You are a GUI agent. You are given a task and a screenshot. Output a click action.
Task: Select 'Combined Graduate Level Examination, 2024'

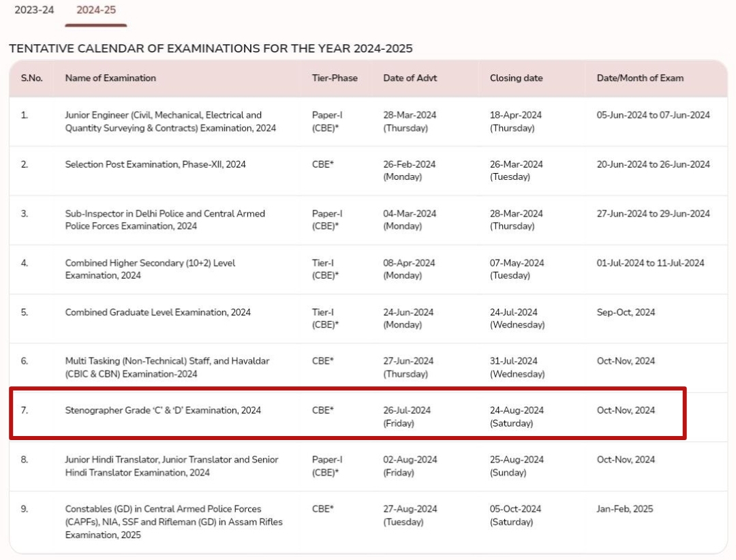[157, 312]
